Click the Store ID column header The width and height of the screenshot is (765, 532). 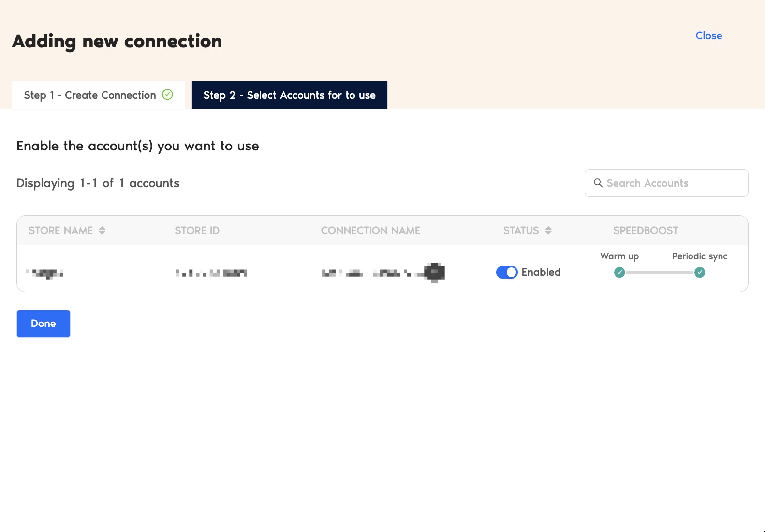pos(197,231)
